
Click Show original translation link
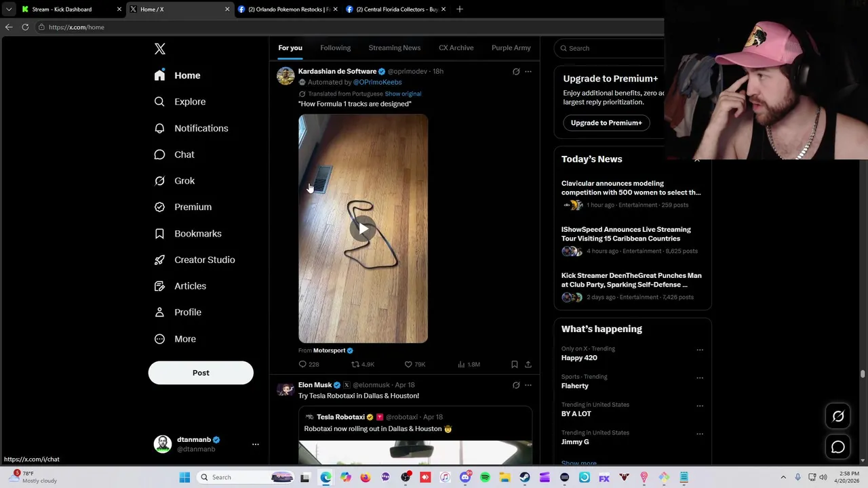pos(403,94)
